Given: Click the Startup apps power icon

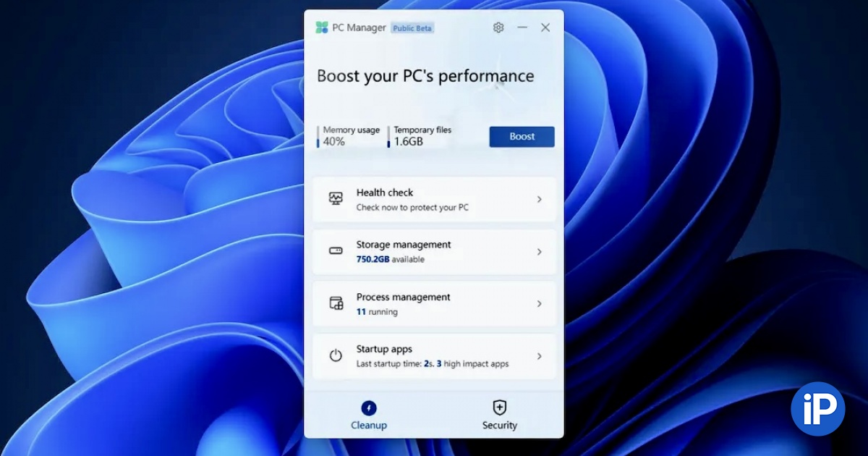Looking at the screenshot, I should [x=336, y=355].
